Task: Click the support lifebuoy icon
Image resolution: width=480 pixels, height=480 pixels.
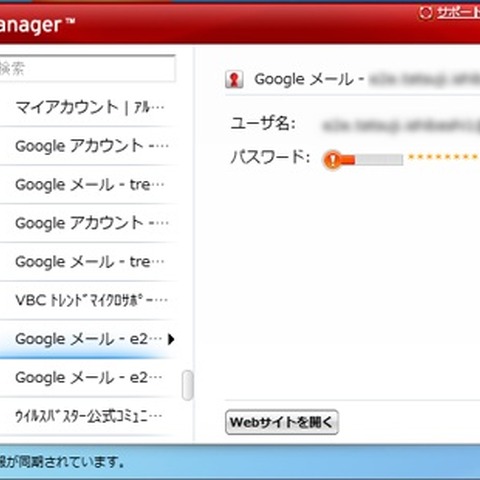Action: 425,13
